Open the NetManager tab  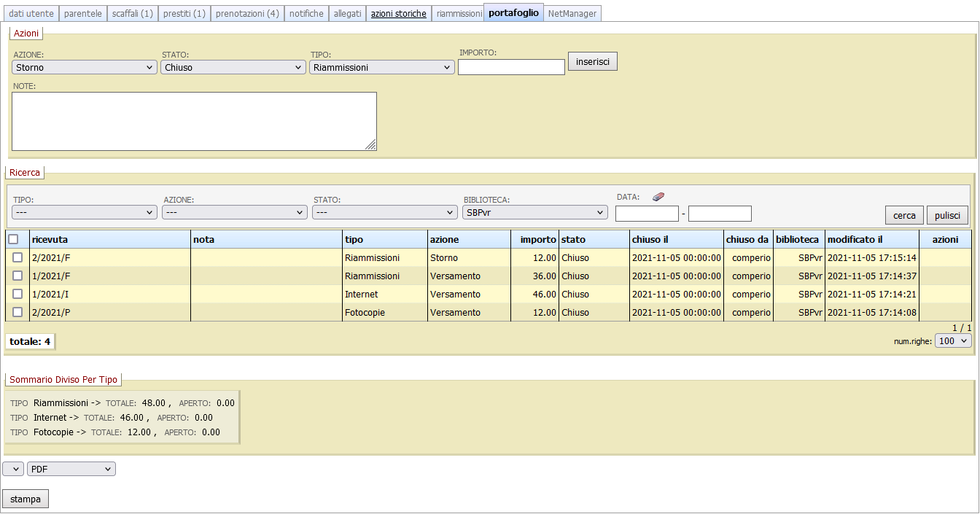572,13
